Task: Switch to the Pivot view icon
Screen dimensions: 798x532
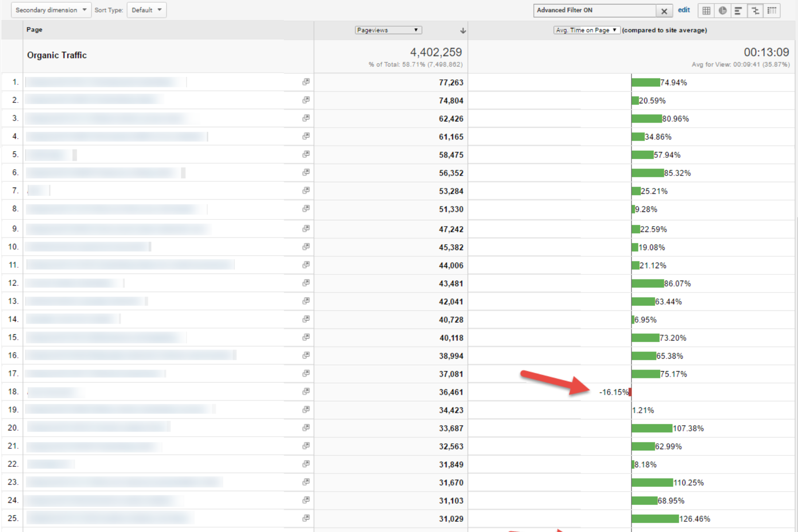Action: [772, 11]
